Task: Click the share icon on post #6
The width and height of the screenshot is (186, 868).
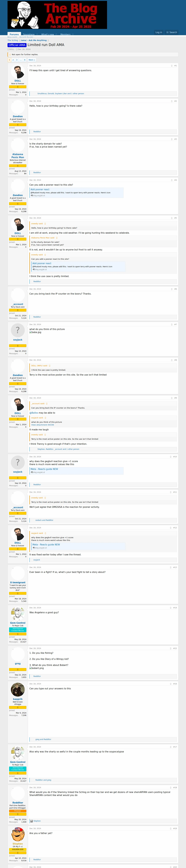Action: click(172, 289)
